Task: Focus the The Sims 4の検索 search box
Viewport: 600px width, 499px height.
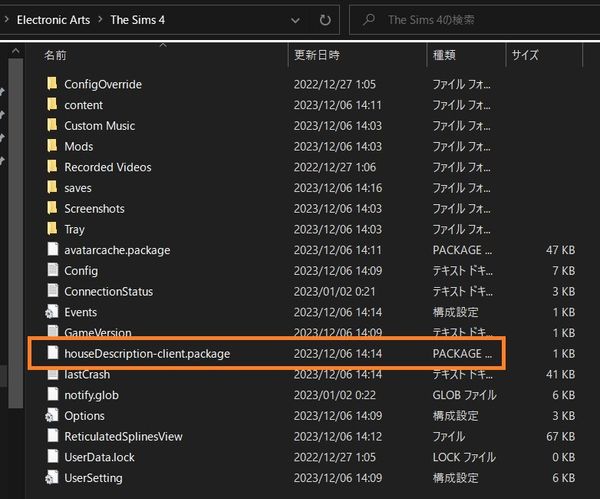Action: (x=474, y=20)
